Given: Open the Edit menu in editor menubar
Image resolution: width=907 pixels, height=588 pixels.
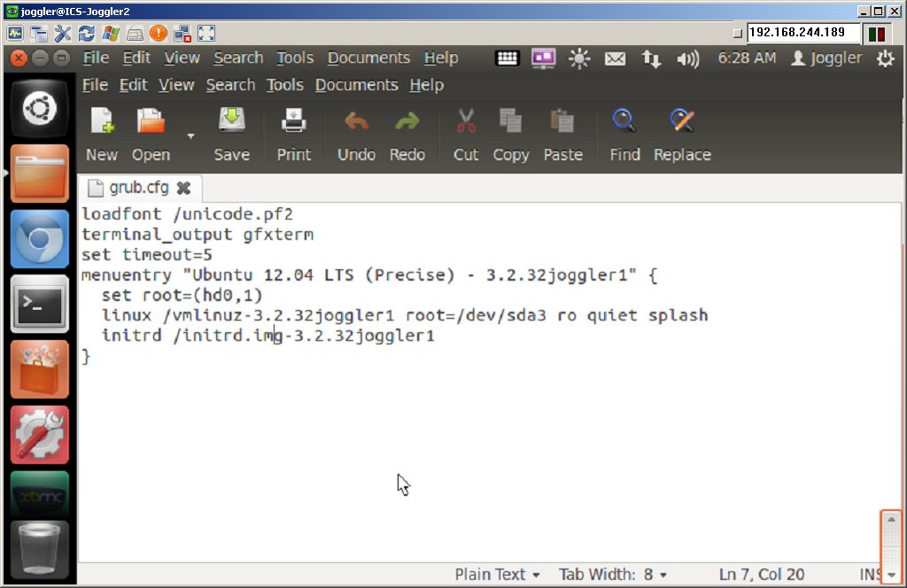Looking at the screenshot, I should coord(134,85).
